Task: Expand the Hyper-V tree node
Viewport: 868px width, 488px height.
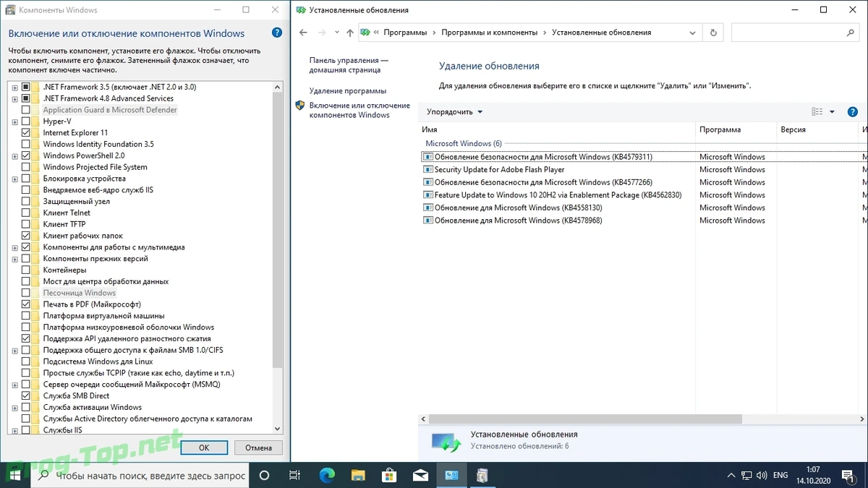Action: point(14,121)
